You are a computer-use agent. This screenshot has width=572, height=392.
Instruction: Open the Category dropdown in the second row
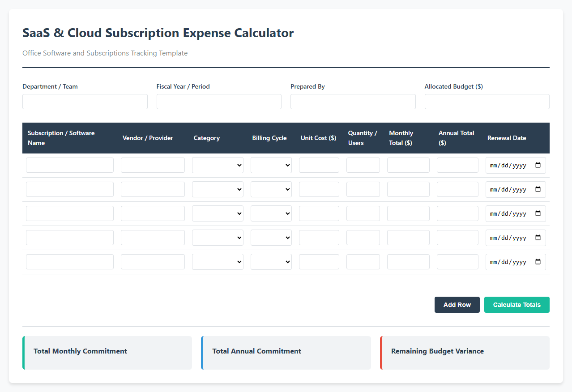coord(218,189)
